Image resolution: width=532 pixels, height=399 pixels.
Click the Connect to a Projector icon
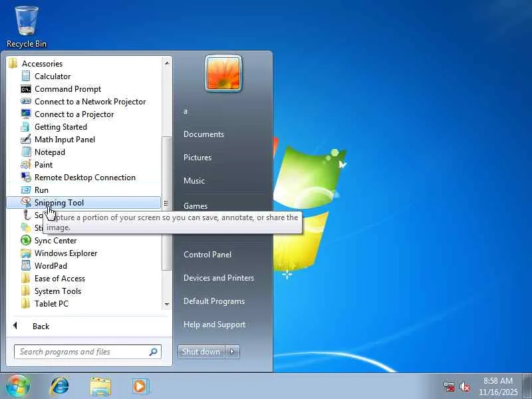click(26, 114)
